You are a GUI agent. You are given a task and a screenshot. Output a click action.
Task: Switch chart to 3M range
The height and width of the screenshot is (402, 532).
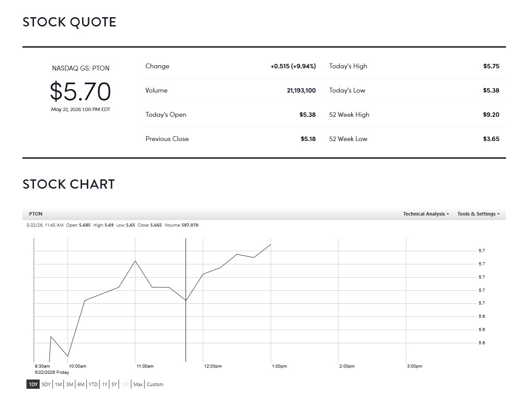(x=70, y=384)
